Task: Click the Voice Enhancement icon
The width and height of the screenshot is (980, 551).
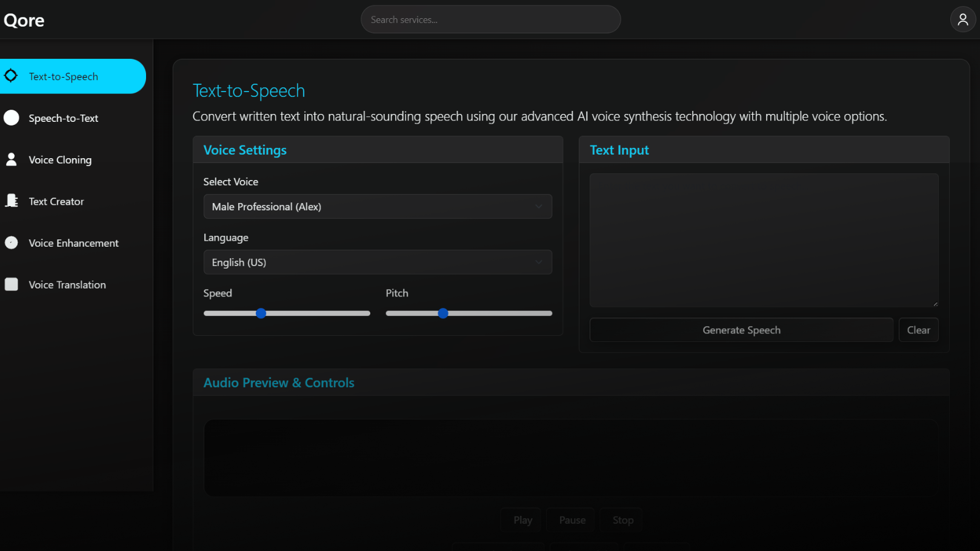Action: point(12,242)
